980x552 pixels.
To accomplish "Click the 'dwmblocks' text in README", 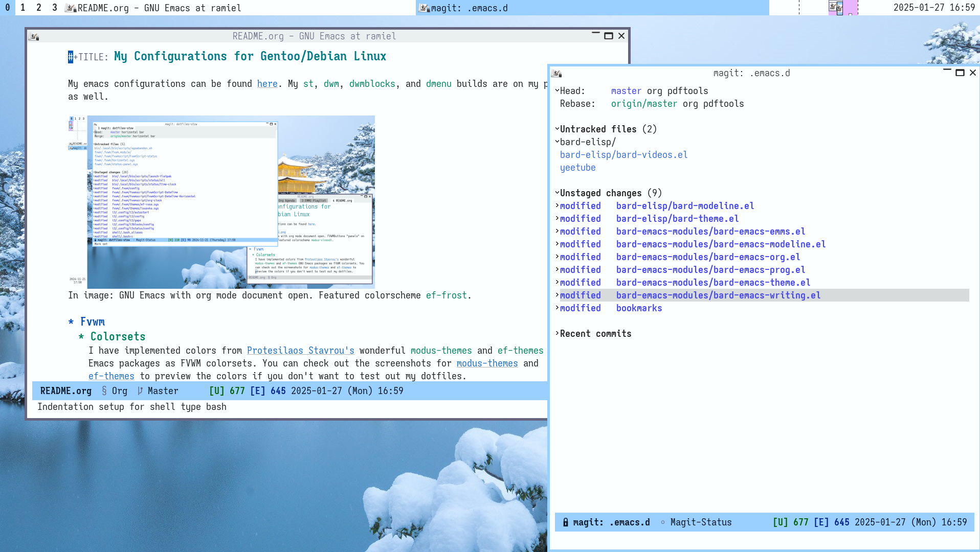I will pyautogui.click(x=372, y=84).
